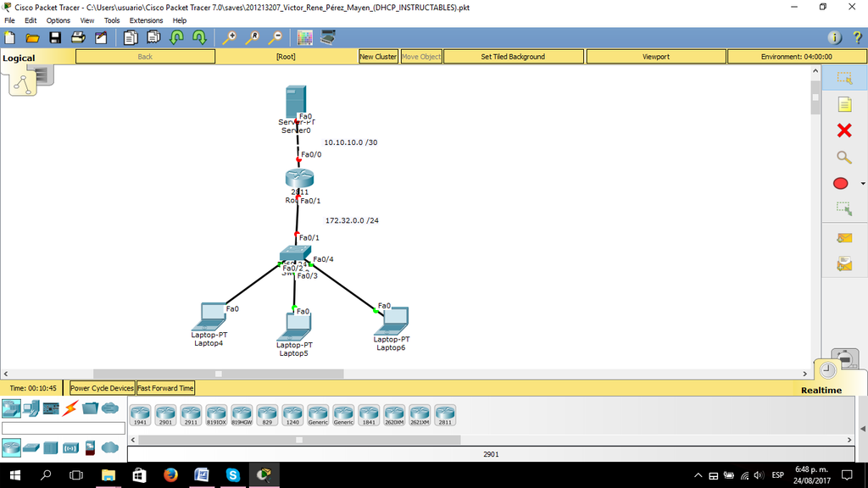Click the Viewport button
Viewport: 868px width, 488px height.
656,57
